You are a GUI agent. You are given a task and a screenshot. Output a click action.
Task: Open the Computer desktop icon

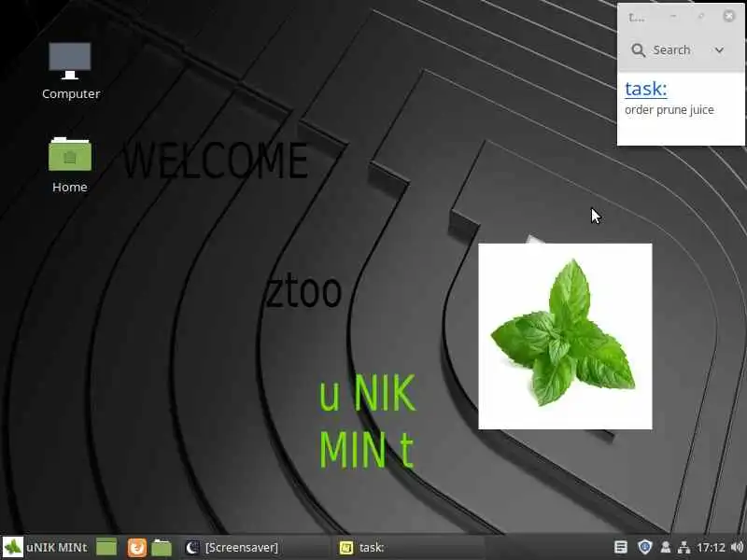(x=70, y=71)
